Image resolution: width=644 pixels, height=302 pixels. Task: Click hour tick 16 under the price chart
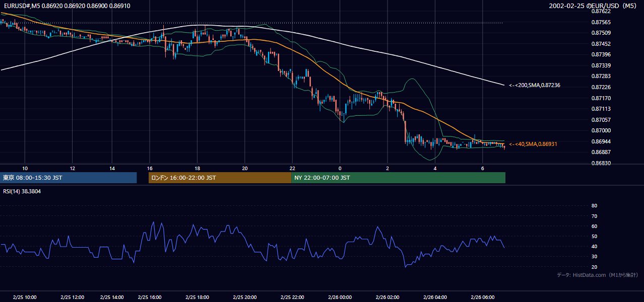[x=150, y=168]
